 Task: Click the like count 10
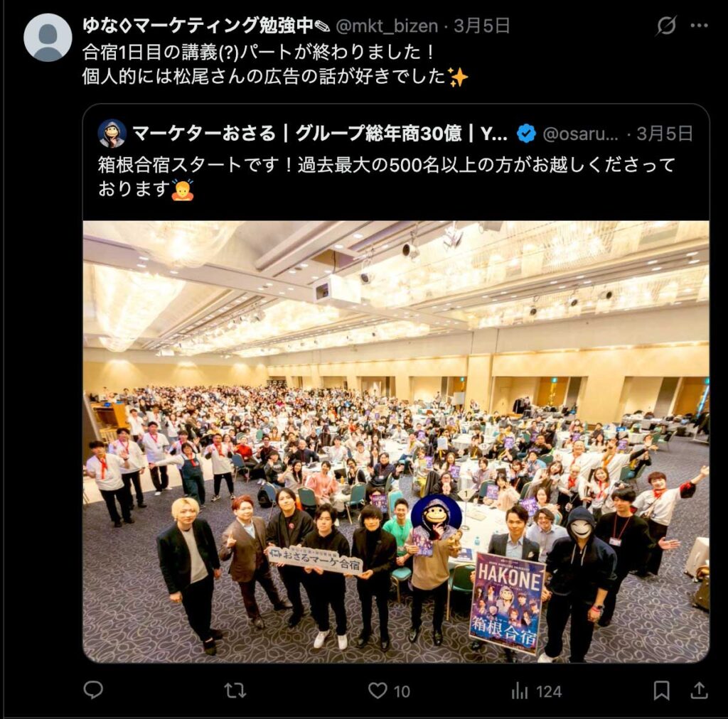(x=402, y=691)
